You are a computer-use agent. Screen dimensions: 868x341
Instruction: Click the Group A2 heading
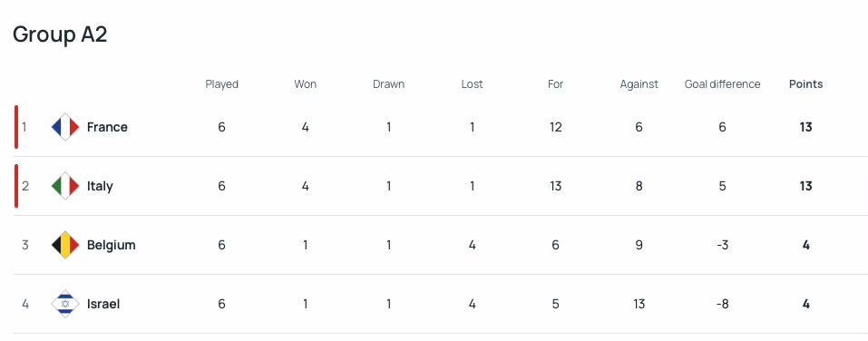pos(60,34)
